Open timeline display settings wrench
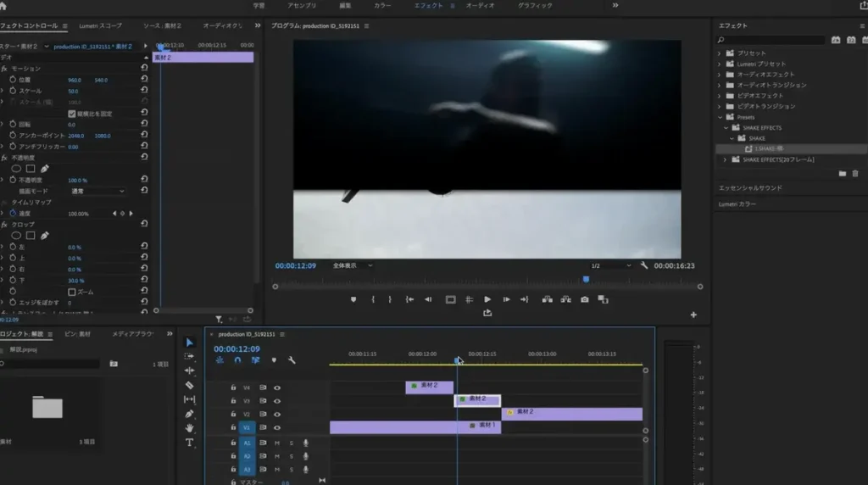The height and width of the screenshot is (485, 868). coord(292,360)
